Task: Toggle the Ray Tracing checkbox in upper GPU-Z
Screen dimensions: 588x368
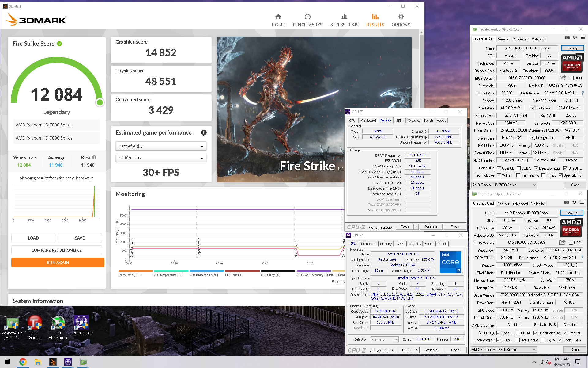Action: click(x=518, y=175)
